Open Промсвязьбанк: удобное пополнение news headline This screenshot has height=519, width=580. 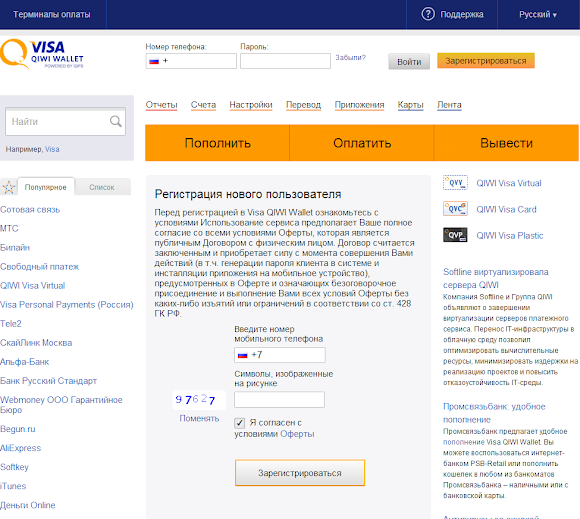point(494,413)
